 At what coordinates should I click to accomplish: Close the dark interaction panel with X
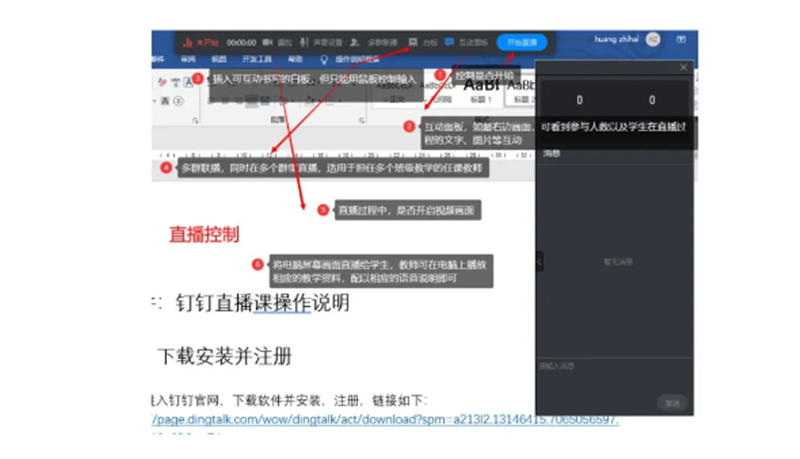pyautogui.click(x=684, y=67)
